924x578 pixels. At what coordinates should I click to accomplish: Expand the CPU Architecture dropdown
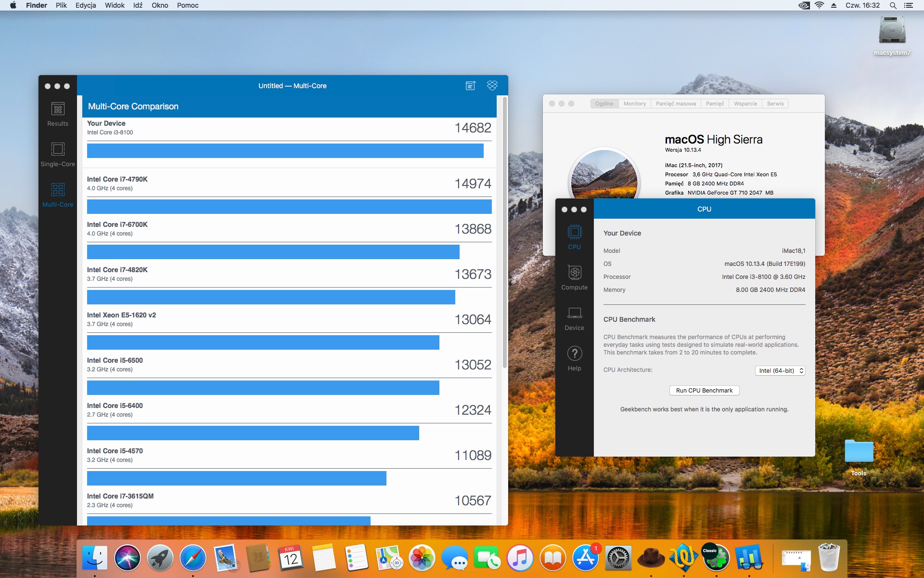tap(780, 370)
